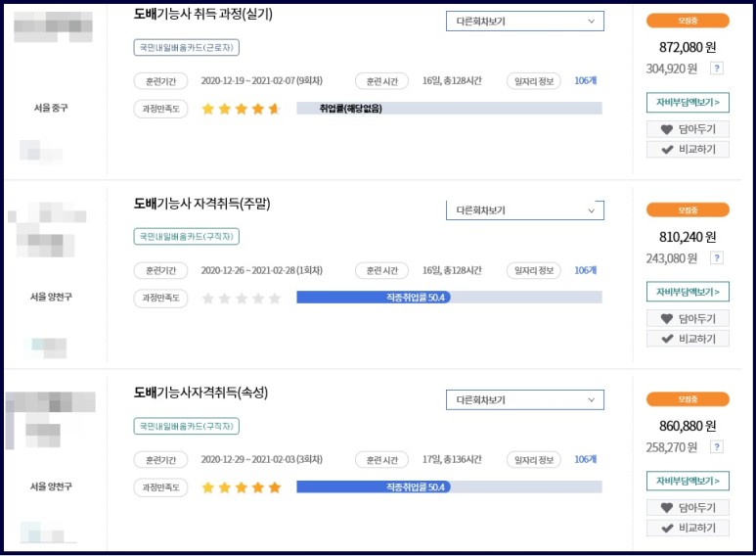Click self-pay amount 258,270 원
Image resolution: width=756 pixels, height=556 pixels.
pos(672,447)
